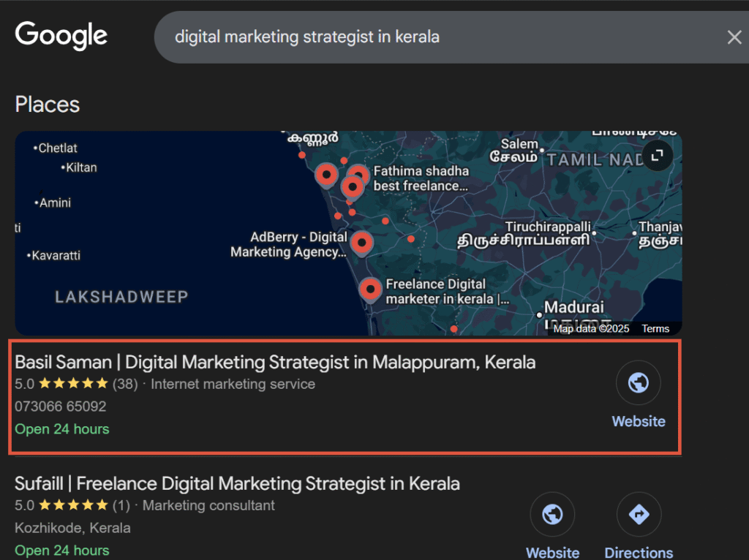Open Basil Saman website globe icon
Screen dimensions: 749x560
point(638,382)
